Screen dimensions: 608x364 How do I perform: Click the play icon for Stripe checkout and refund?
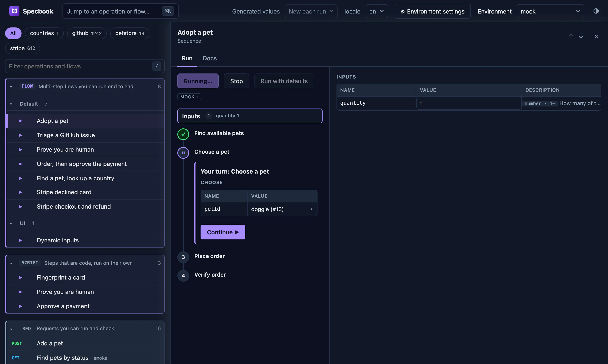(21, 206)
